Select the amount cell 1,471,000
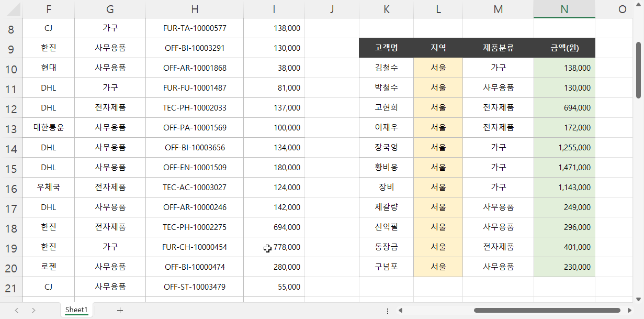Image resolution: width=644 pixels, height=319 pixels. pos(564,168)
